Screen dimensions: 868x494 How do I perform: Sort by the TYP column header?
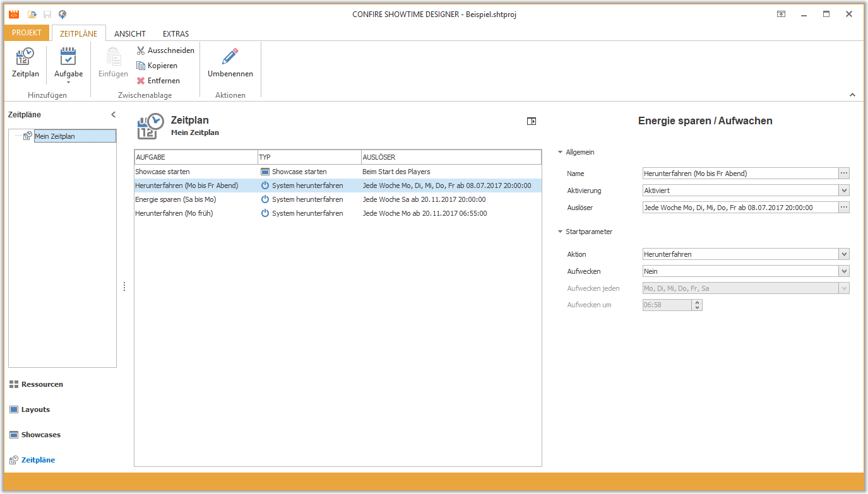(309, 157)
